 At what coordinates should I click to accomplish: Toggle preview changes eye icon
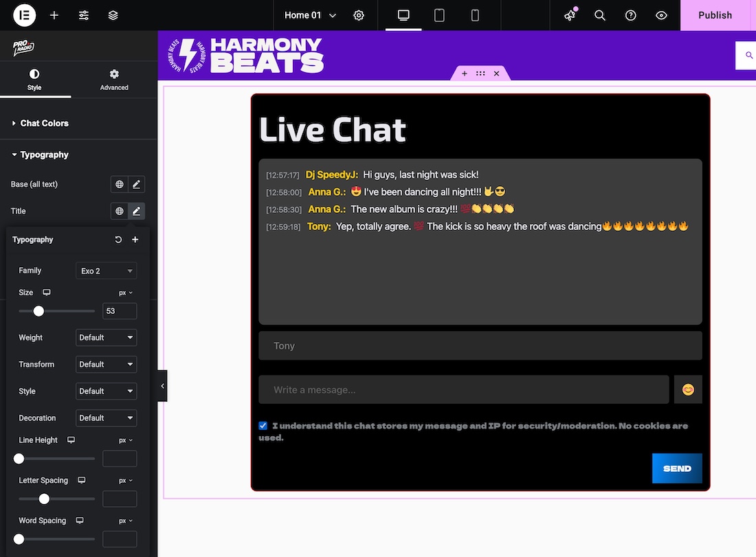[x=661, y=15]
